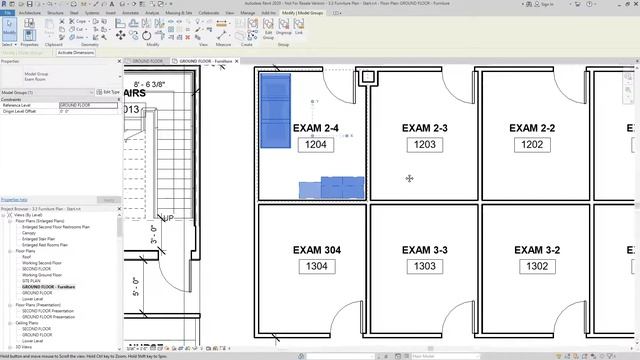Click the Link group icon
The height and width of the screenshot is (360, 640).
[299, 27]
